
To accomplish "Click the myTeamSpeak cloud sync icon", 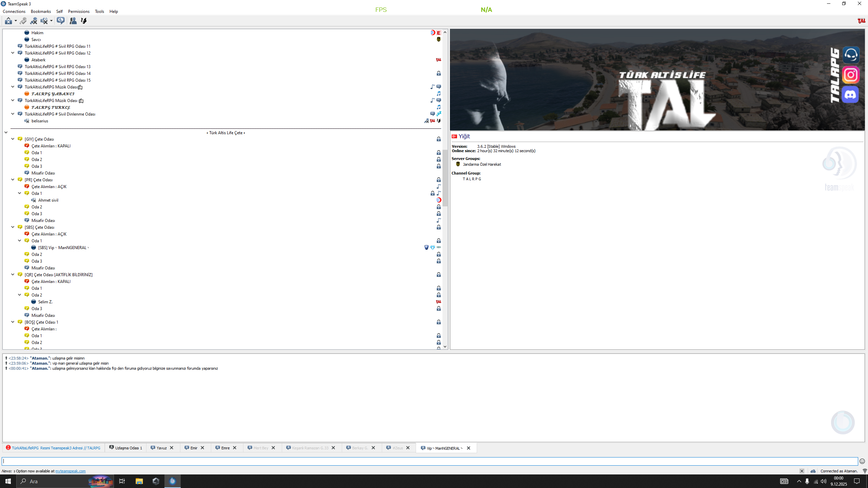I will pos(813,471).
